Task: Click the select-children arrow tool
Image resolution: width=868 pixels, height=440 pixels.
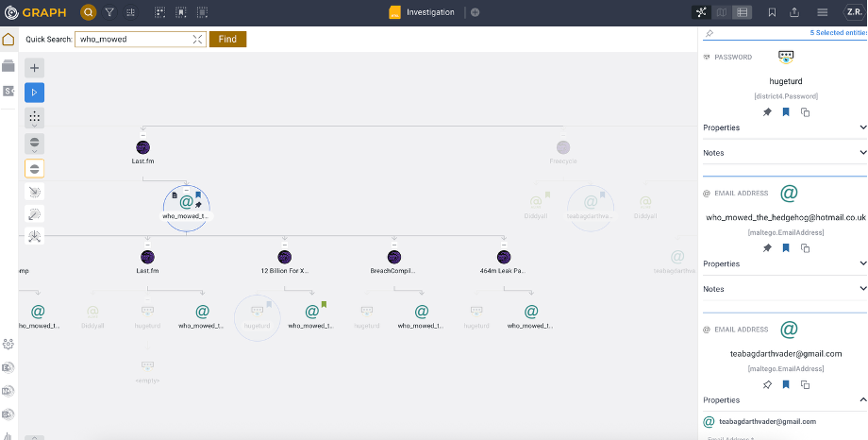Action: (x=34, y=192)
